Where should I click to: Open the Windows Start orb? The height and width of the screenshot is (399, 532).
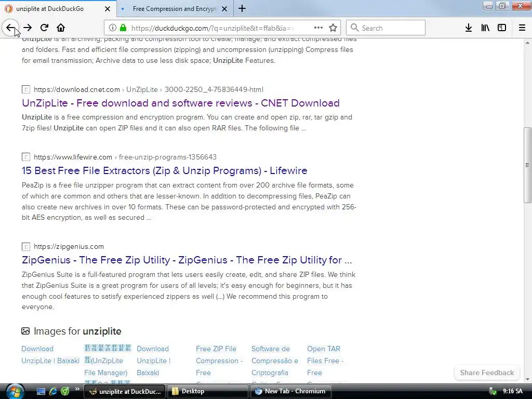[14, 391]
